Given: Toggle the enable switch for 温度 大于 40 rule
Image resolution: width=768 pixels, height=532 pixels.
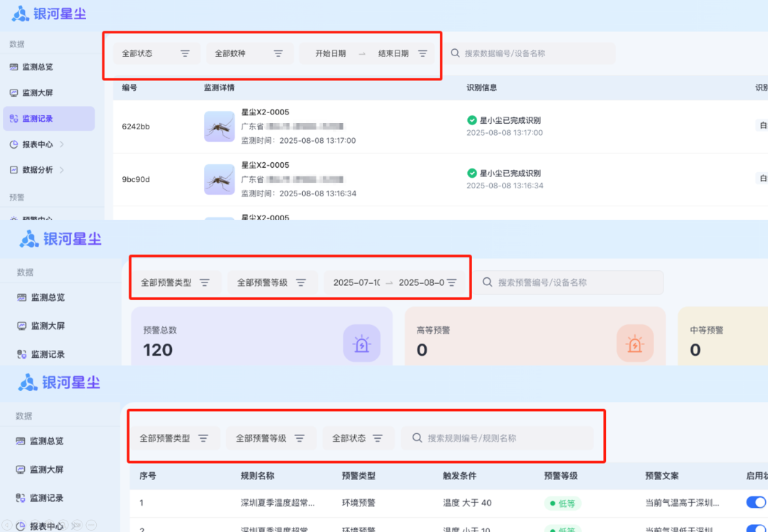Looking at the screenshot, I should pyautogui.click(x=756, y=503).
